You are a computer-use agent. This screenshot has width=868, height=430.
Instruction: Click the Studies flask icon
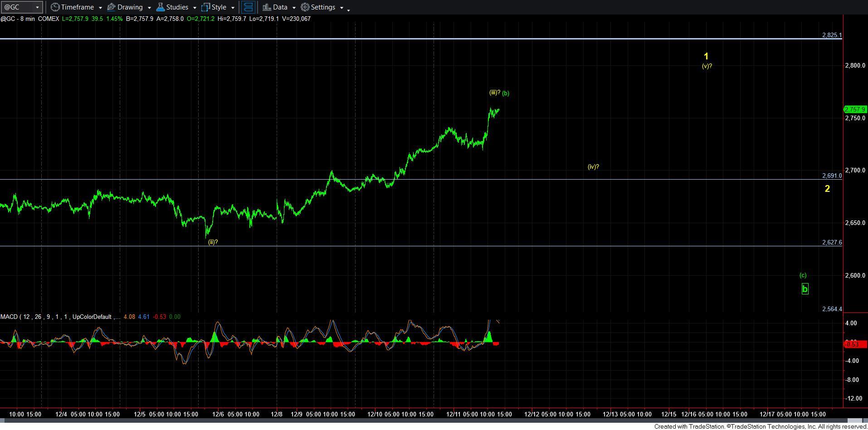(x=160, y=7)
